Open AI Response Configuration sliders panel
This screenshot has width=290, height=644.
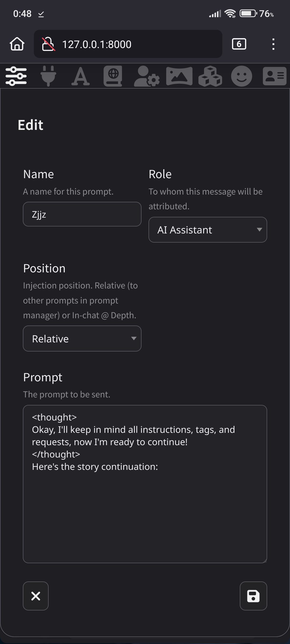16,76
